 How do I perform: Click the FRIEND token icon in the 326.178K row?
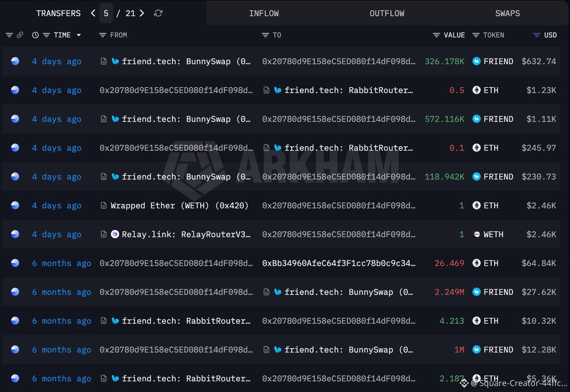(477, 61)
